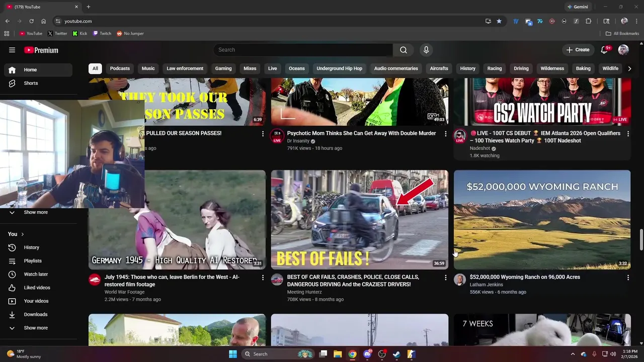Image resolution: width=644 pixels, height=362 pixels.
Task: Open Steam from the taskbar
Action: click(396, 354)
